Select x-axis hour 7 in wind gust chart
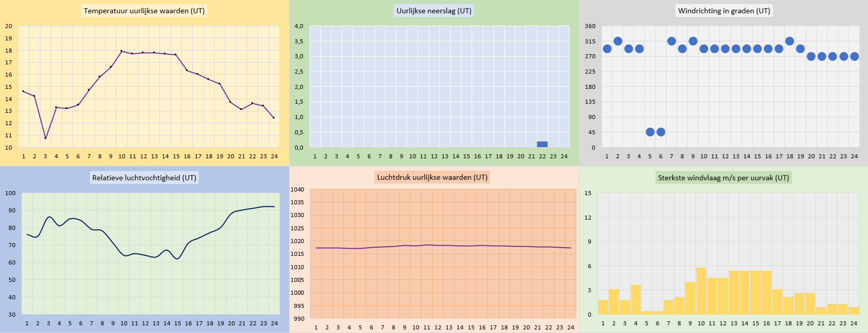The width and height of the screenshot is (868, 333). tap(668, 323)
